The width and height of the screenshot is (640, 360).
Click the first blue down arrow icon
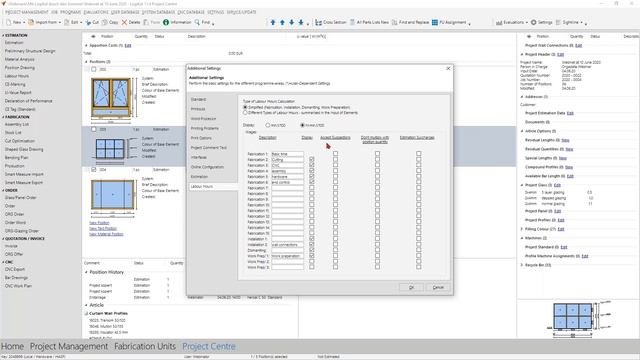click(291, 22)
